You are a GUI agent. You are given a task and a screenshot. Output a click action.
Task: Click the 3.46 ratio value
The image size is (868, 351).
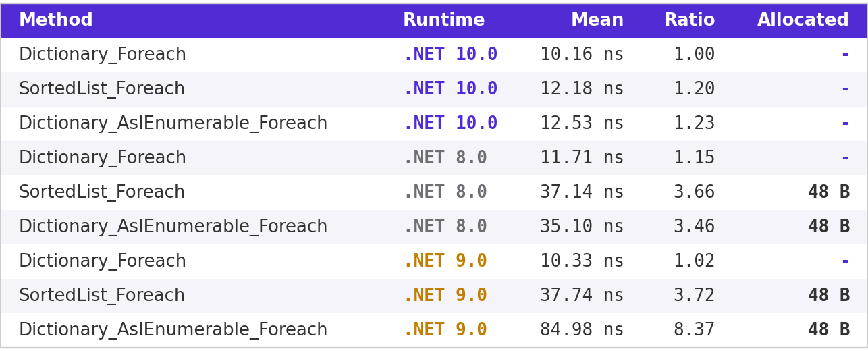click(694, 227)
